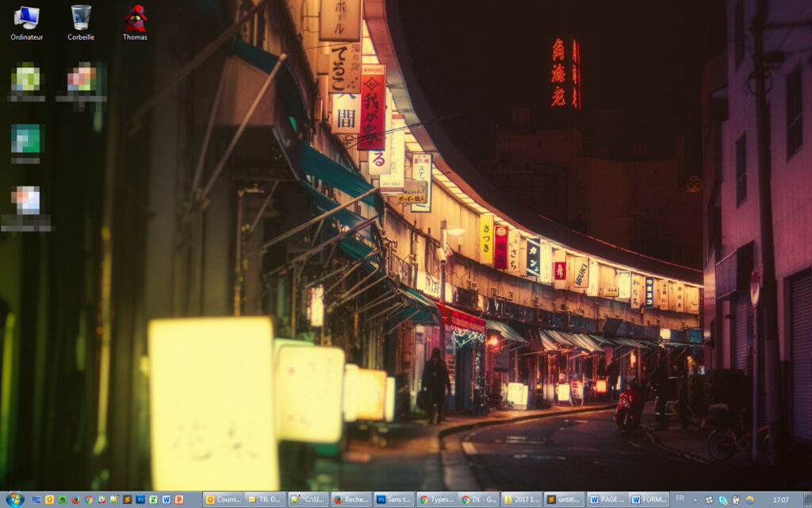Launch Microsoft Excel from the taskbar
Viewport: 812px width, 508px height.
152,499
